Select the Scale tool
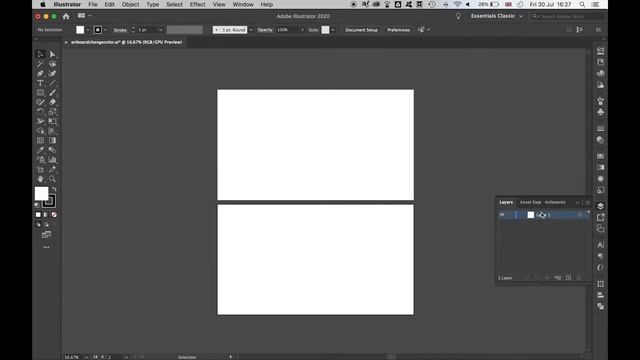Image resolution: width=640 pixels, height=360 pixels. 52,112
